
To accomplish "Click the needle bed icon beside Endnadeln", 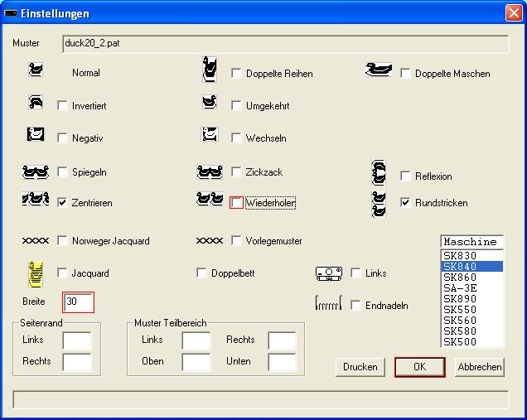I will 329,302.
